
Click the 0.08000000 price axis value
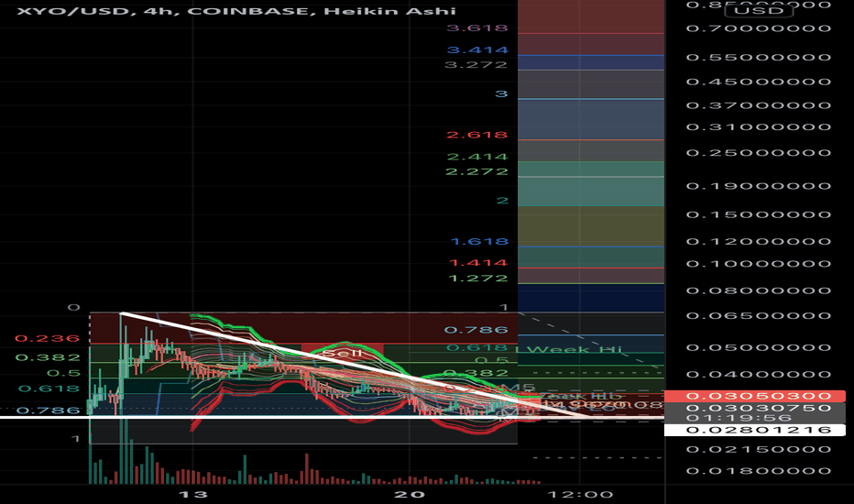coord(759,290)
